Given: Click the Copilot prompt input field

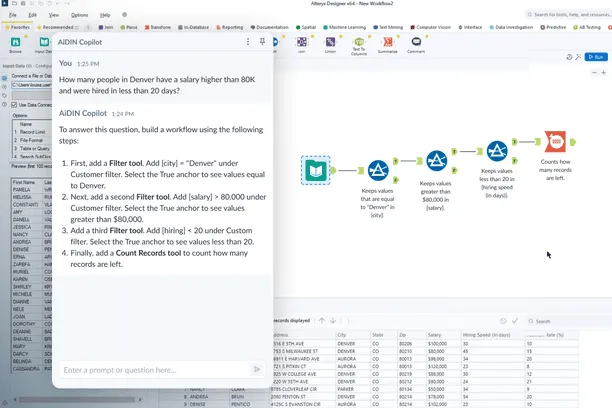Looking at the screenshot, I should pos(155,370).
